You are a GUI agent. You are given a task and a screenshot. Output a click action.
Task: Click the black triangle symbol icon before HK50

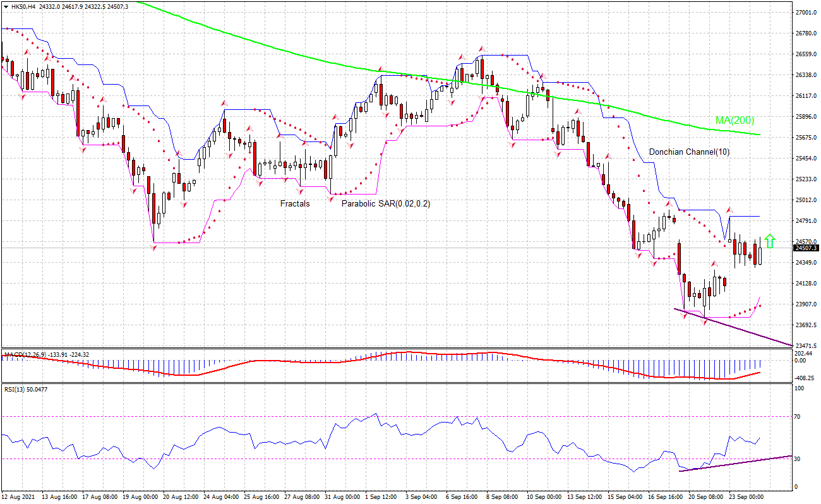(6, 6)
